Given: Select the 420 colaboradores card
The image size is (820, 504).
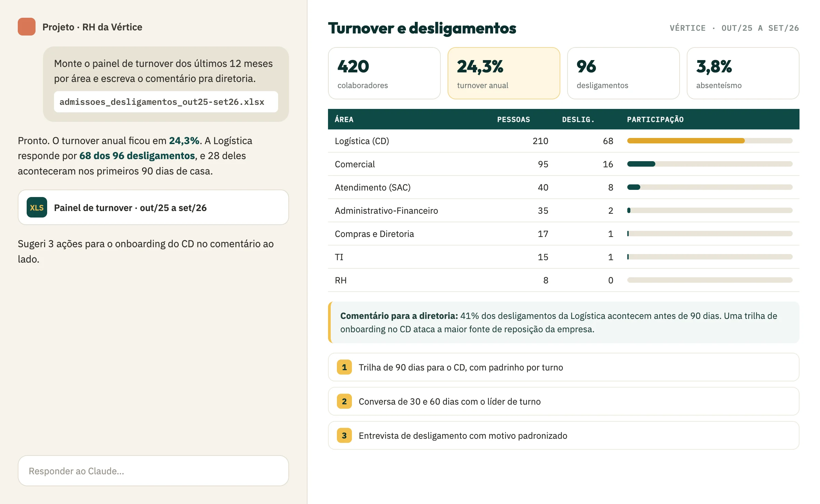Looking at the screenshot, I should pyautogui.click(x=384, y=73).
